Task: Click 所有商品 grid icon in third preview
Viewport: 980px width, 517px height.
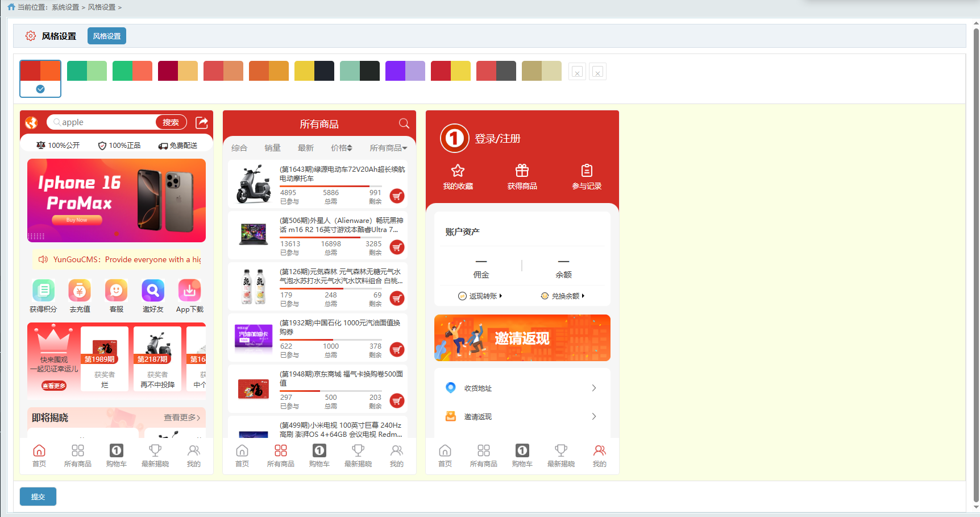Action: click(x=484, y=450)
